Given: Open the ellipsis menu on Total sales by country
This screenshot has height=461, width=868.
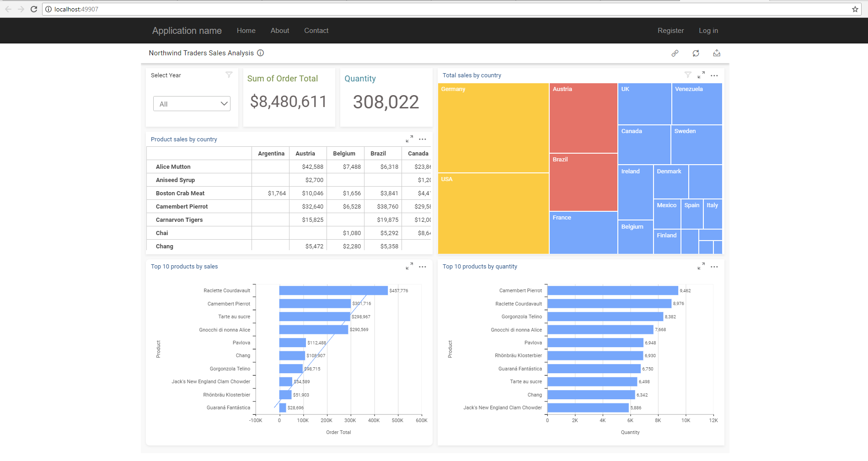Looking at the screenshot, I should (x=714, y=75).
